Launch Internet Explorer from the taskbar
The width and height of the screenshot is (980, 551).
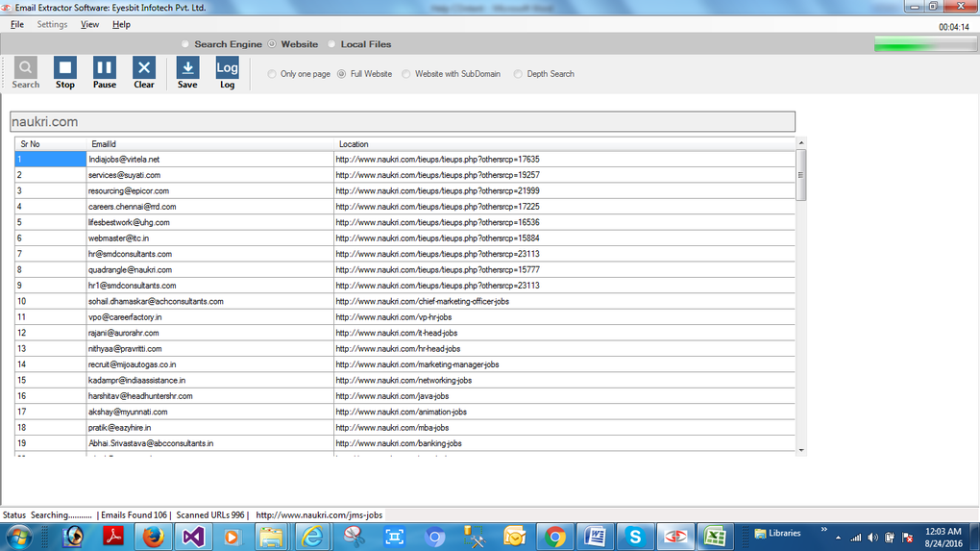coord(312,538)
